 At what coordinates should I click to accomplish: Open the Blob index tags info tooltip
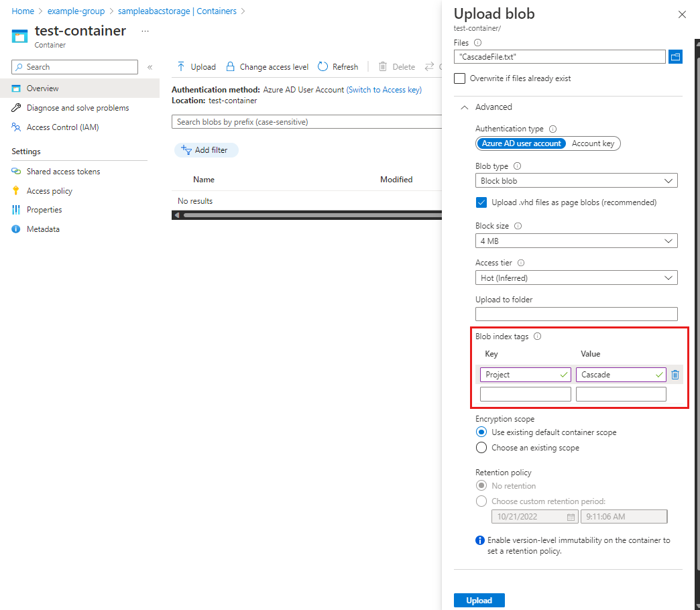coord(537,336)
